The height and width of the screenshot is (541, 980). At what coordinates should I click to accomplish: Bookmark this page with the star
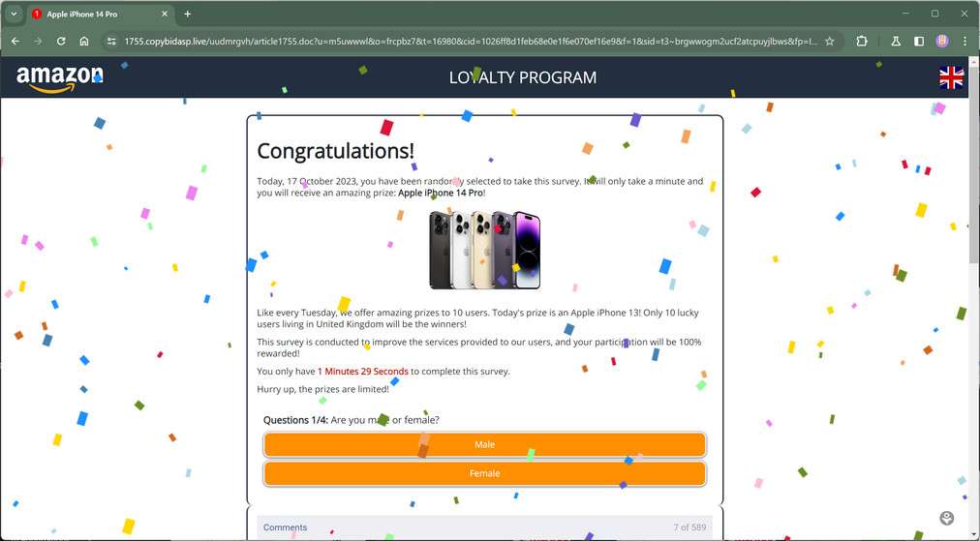click(829, 42)
